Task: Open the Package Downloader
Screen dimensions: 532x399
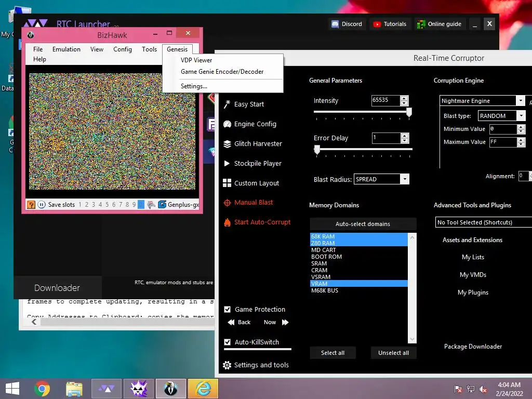Action: pyautogui.click(x=473, y=347)
